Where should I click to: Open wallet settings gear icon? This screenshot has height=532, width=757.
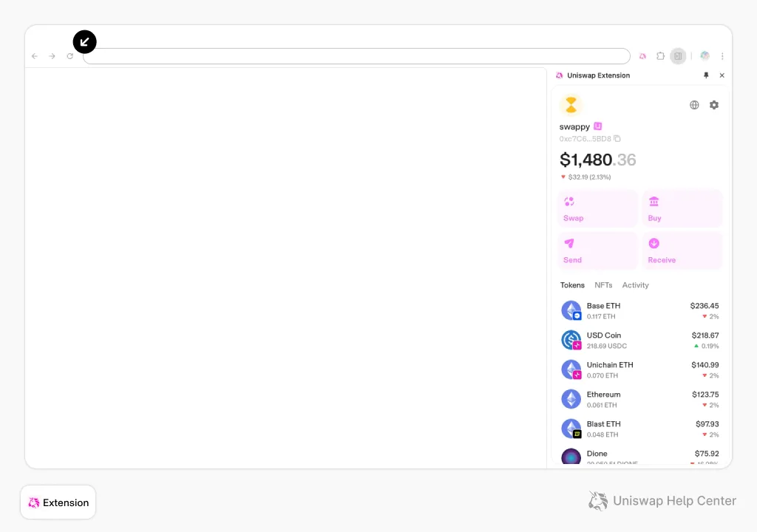pos(714,105)
